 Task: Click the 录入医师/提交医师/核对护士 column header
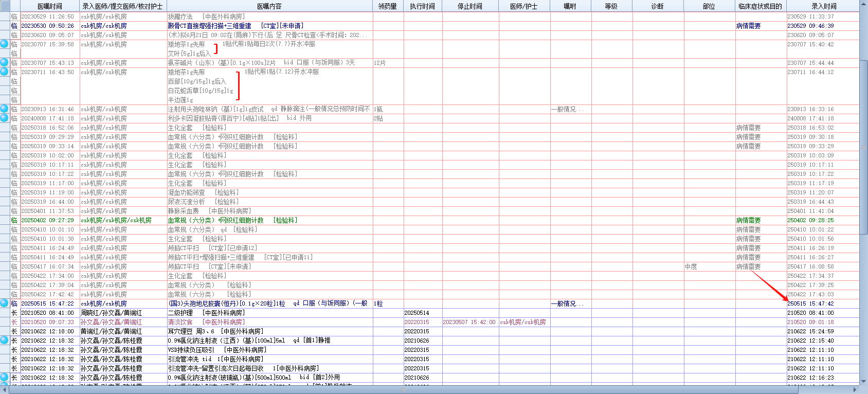pyautogui.click(x=123, y=6)
